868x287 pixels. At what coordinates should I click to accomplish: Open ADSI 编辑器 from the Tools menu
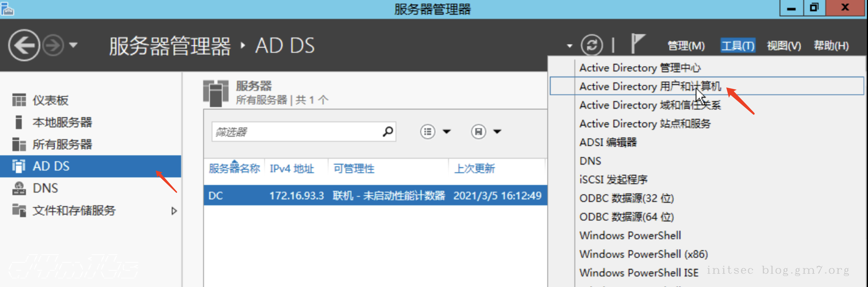coord(608,142)
